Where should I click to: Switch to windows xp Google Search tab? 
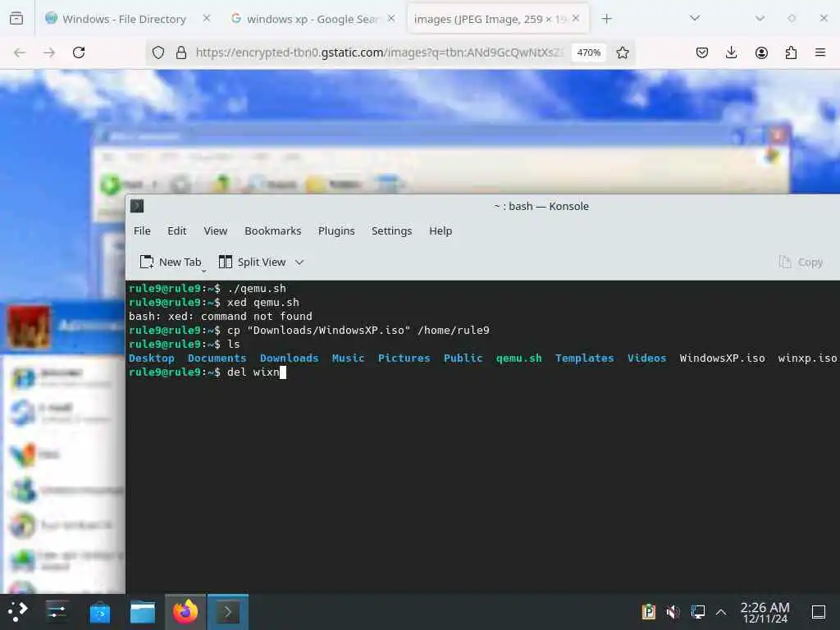[313, 19]
